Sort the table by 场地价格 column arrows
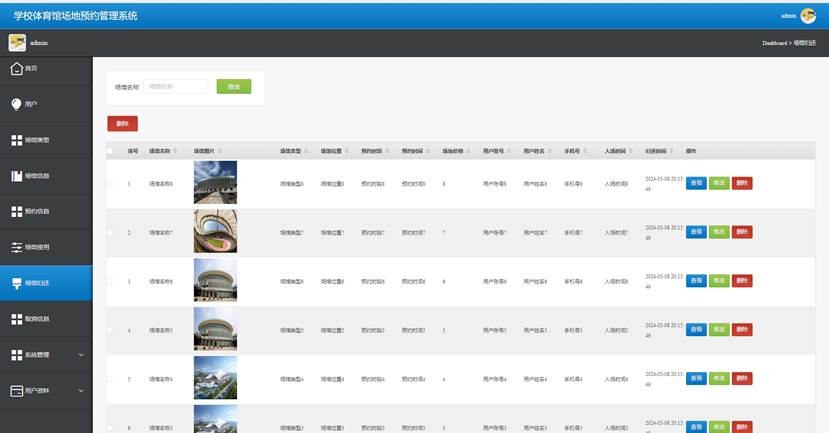This screenshot has width=829, height=433. pyautogui.click(x=468, y=151)
